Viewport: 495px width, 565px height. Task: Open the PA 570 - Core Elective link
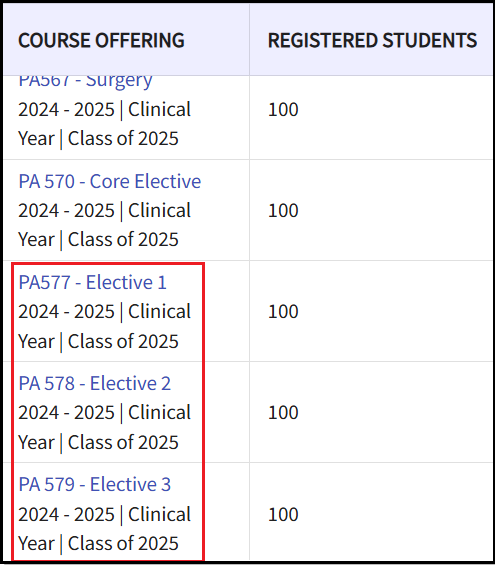[110, 181]
